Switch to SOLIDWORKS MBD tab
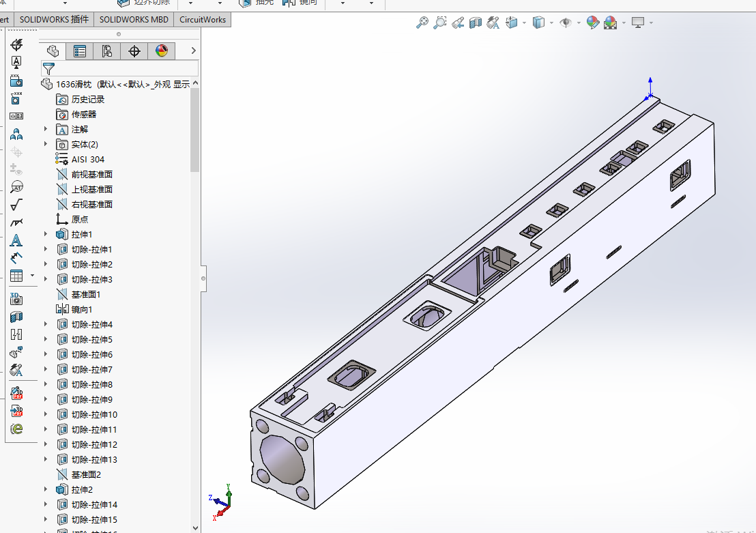The width and height of the screenshot is (756, 533). click(x=134, y=19)
